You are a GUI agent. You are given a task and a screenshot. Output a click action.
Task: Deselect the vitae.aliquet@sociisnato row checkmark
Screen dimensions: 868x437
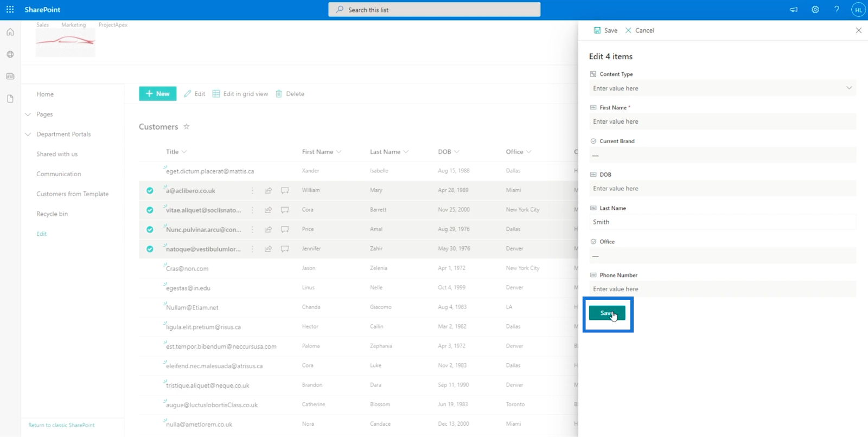point(150,210)
